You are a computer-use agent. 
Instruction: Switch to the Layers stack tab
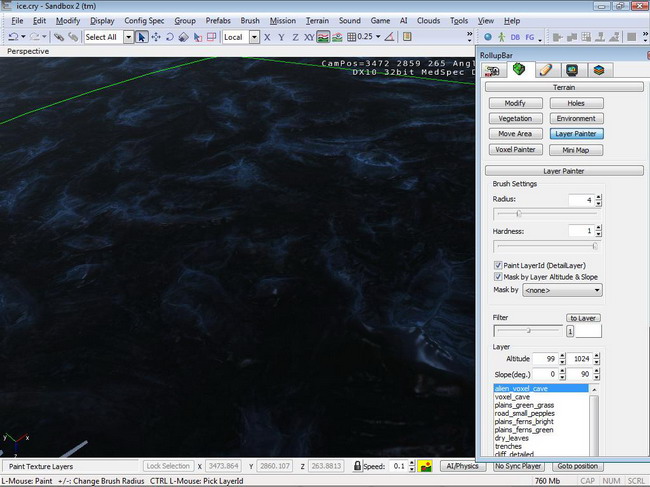[x=599, y=70]
